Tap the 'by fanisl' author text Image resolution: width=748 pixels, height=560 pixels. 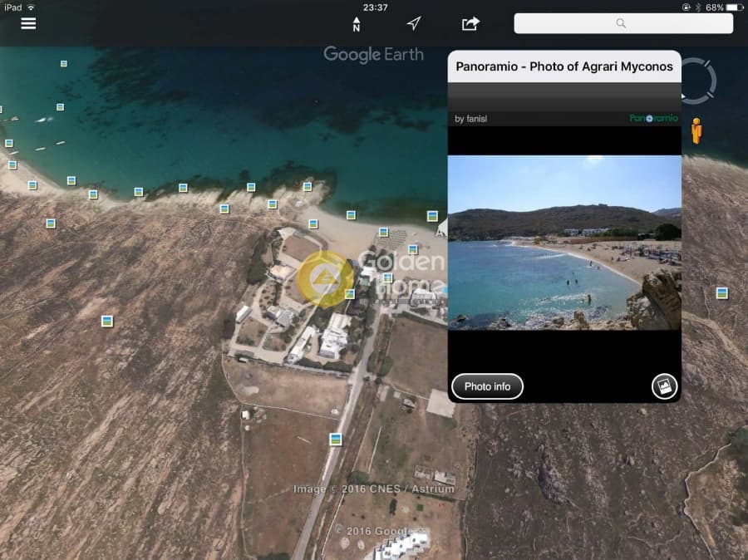[x=471, y=119]
